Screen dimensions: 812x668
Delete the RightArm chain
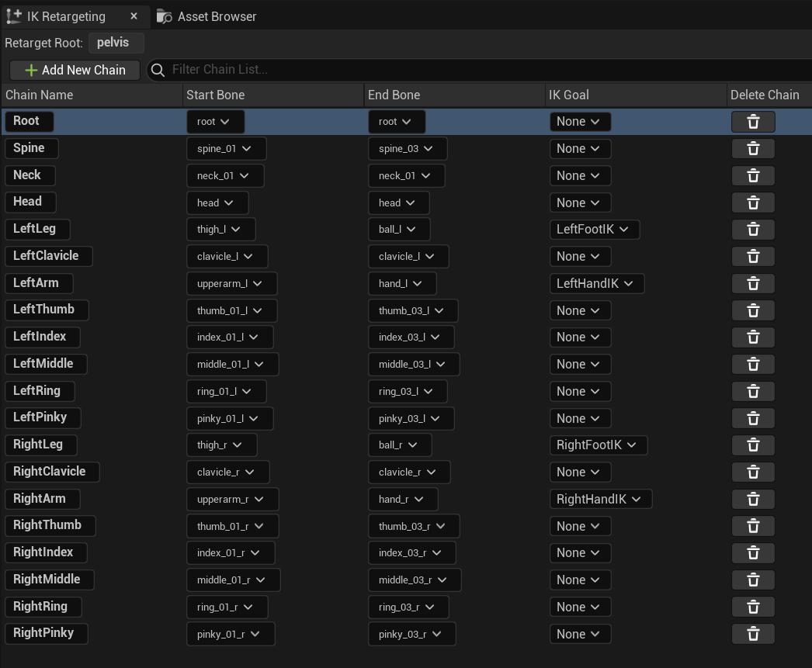pyautogui.click(x=753, y=500)
